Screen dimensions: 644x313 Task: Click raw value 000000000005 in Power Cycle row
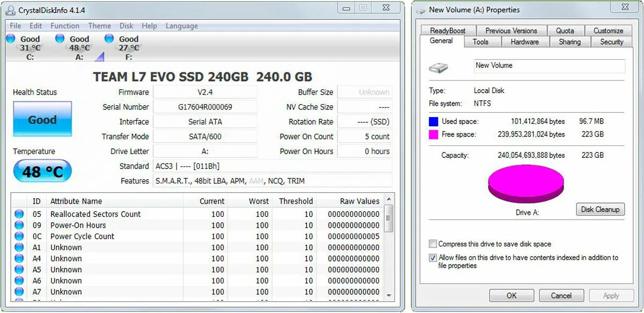tap(354, 236)
